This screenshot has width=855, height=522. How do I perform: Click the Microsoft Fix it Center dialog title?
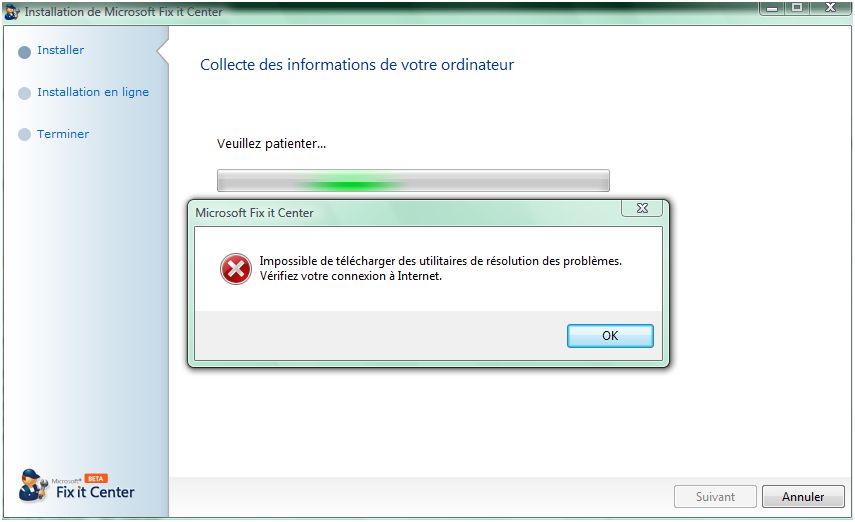pyautogui.click(x=254, y=213)
